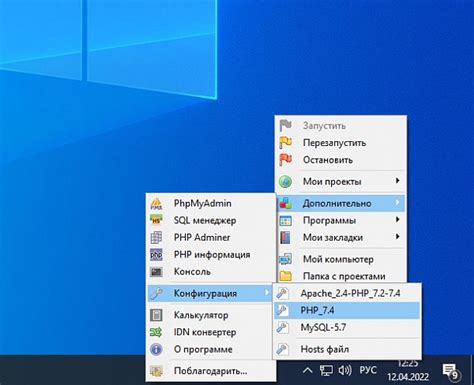The width and height of the screenshot is (474, 385).
Task: Select Перезапустить in the menu
Action: click(341, 143)
